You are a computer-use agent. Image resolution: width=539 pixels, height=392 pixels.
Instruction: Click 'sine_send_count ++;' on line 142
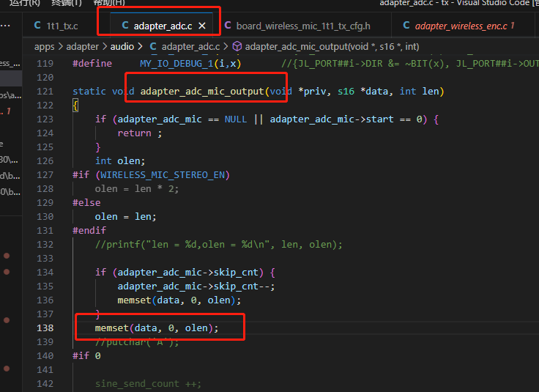tap(148, 384)
